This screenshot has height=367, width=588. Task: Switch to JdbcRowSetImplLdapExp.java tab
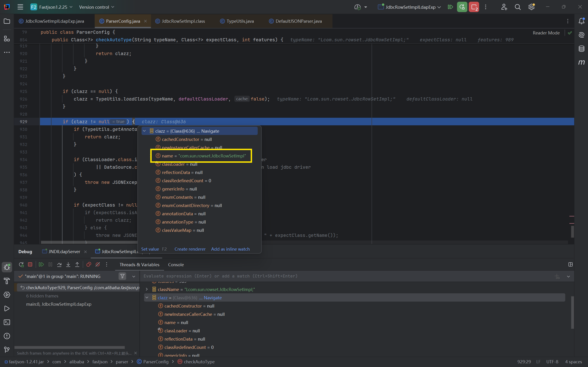(51, 21)
